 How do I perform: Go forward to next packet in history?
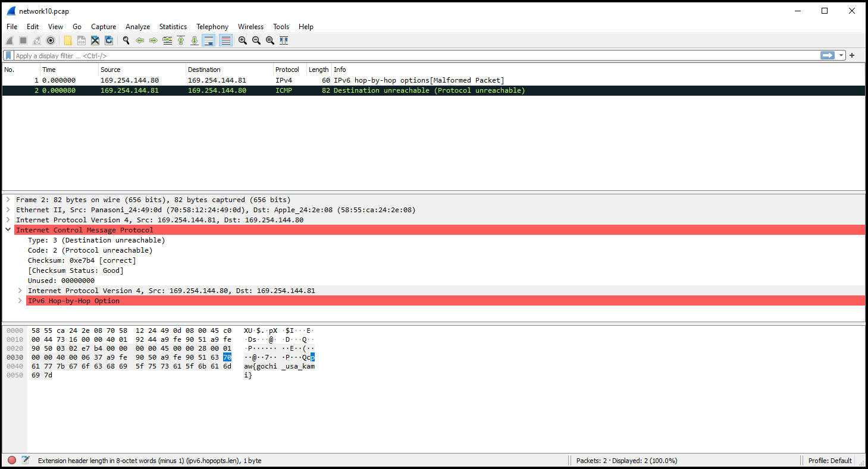[x=153, y=40]
